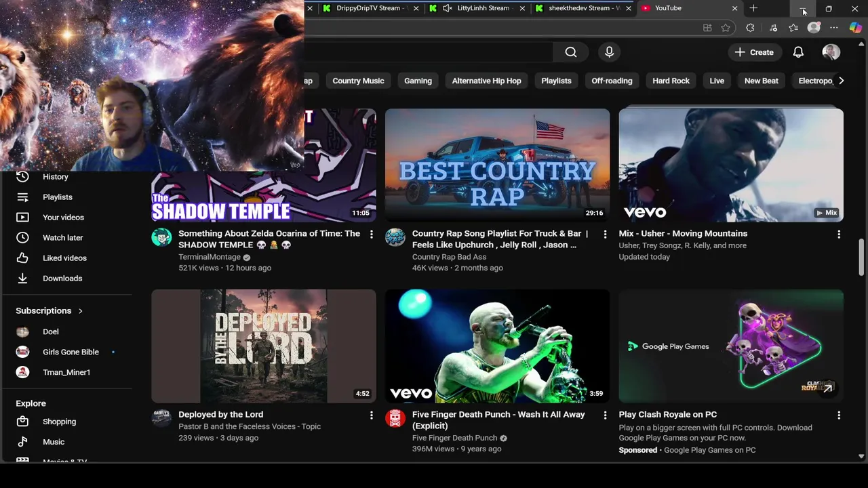Open Country Rap Bad Ass channel avatar

pos(395,237)
